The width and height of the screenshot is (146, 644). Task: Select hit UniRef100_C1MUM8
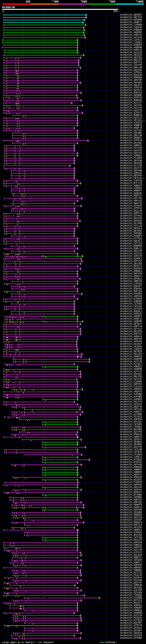131,25
